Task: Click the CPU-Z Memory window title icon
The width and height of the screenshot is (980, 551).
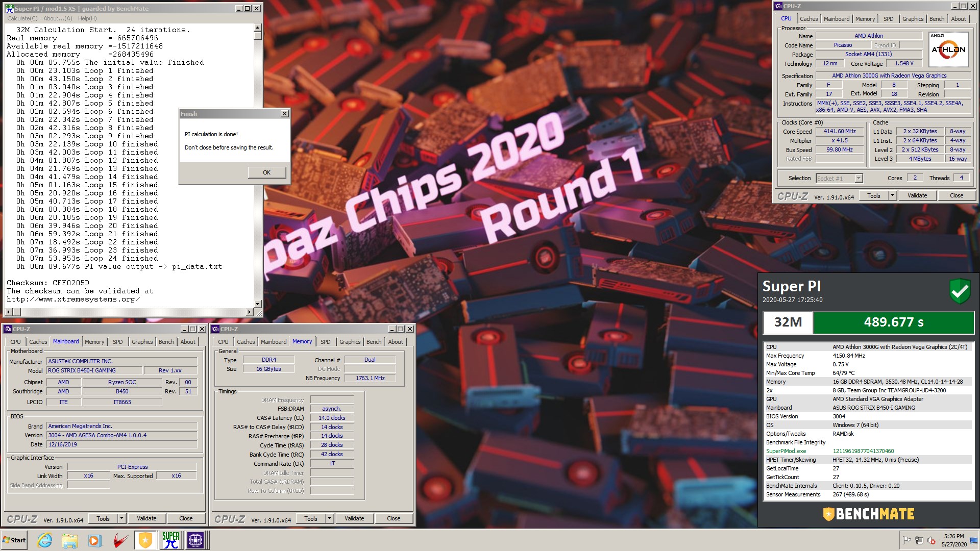Action: point(215,329)
